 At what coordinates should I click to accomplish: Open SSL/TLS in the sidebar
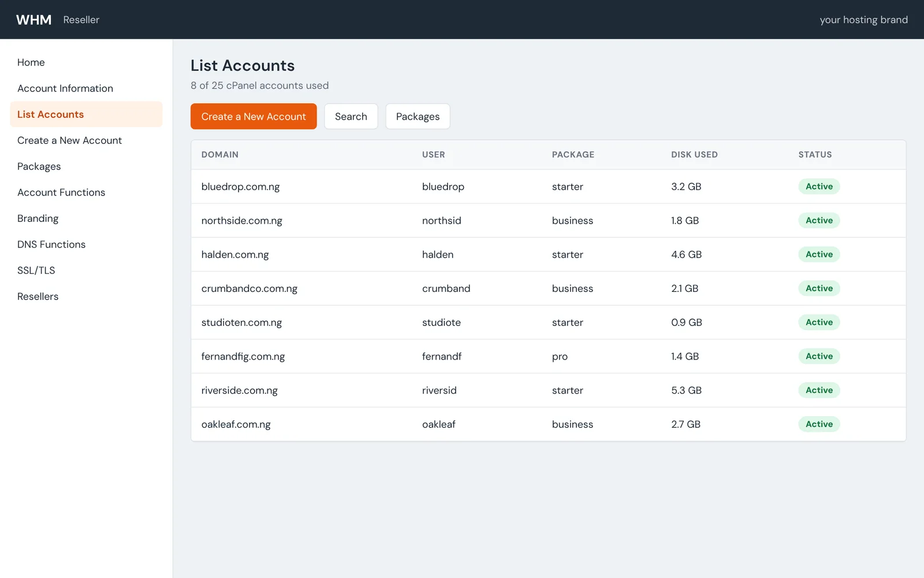pyautogui.click(x=36, y=271)
